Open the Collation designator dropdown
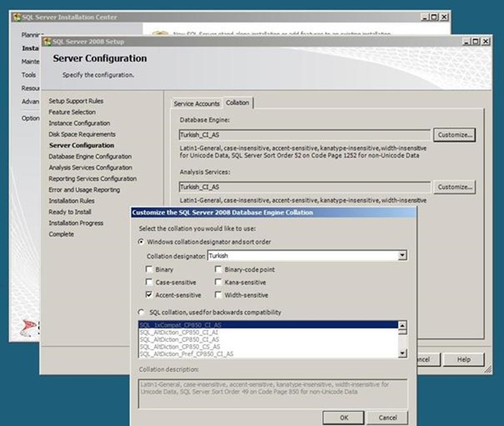This screenshot has height=426, width=504. (402, 255)
